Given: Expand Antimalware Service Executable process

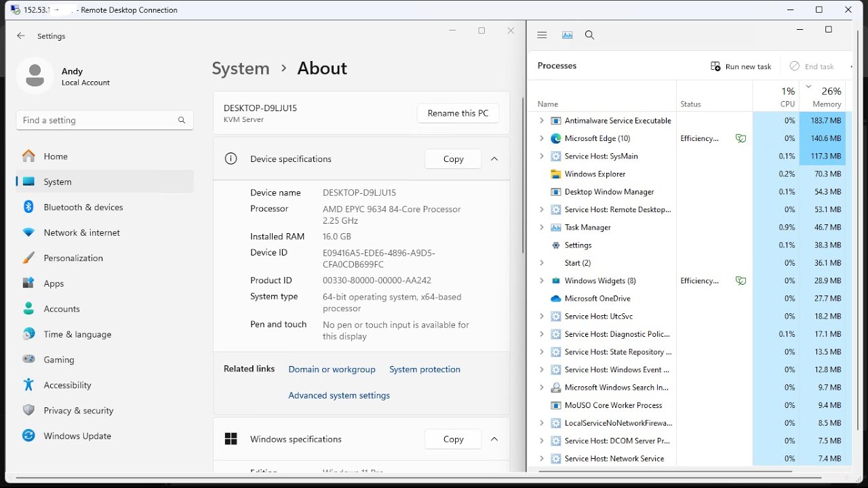Looking at the screenshot, I should click(541, 121).
